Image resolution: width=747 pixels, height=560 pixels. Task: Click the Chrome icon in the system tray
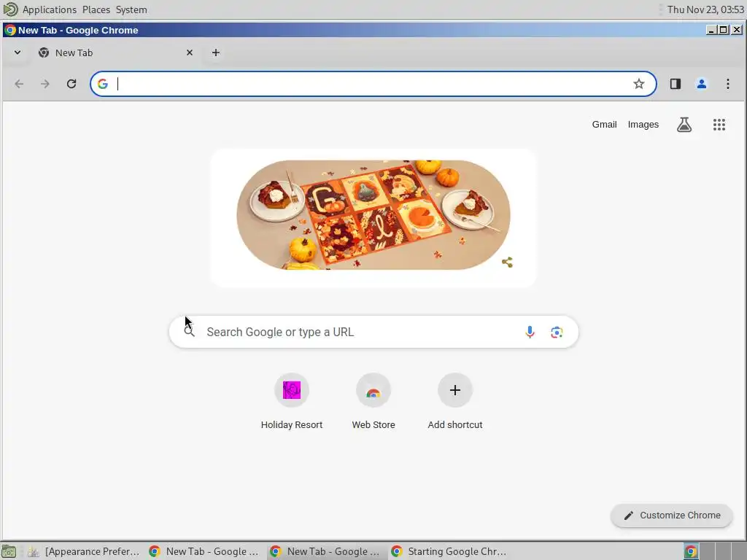(691, 551)
